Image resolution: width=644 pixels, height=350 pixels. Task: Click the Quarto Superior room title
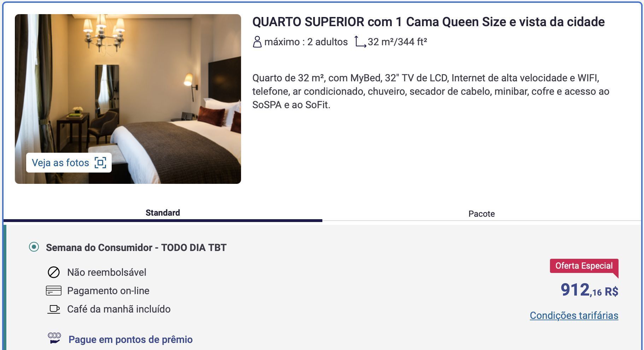(428, 22)
